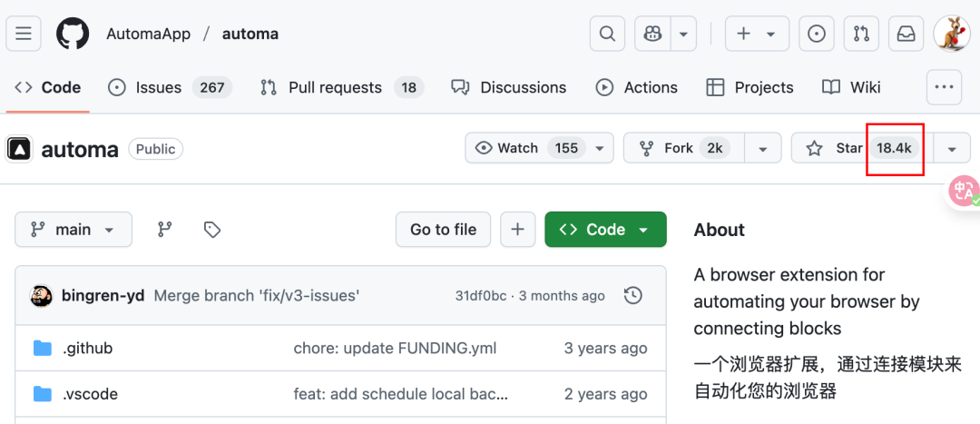Go to GitHub home via Octocat logo
Screen dimensions: 980x424
pos(73,34)
